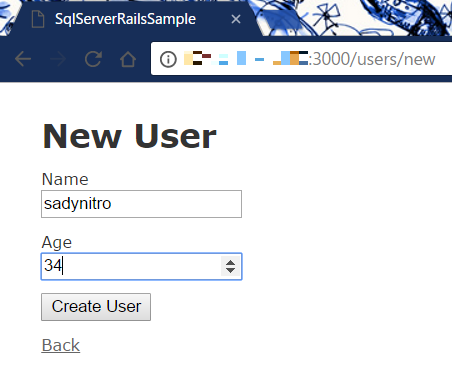The width and height of the screenshot is (452, 379).
Task: Click the browser forward arrow
Action: (x=58, y=59)
